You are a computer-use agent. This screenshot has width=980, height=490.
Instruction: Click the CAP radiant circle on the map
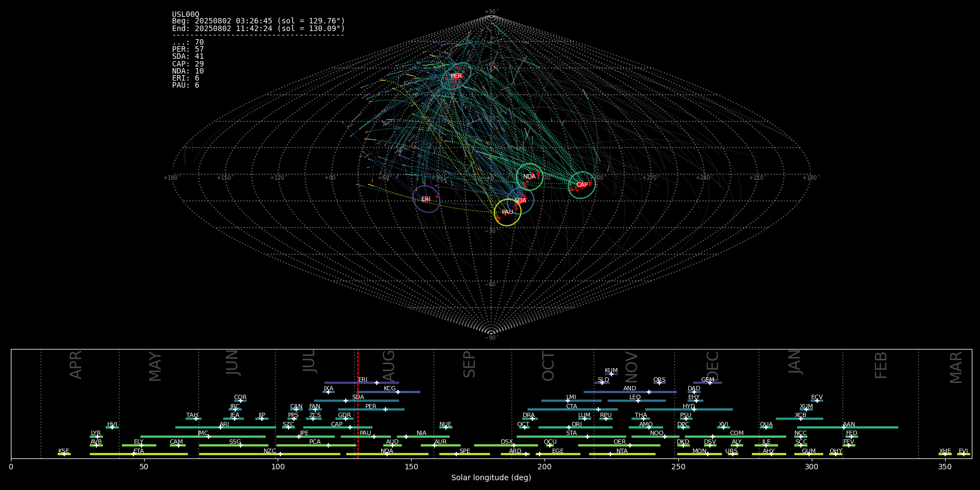[582, 185]
